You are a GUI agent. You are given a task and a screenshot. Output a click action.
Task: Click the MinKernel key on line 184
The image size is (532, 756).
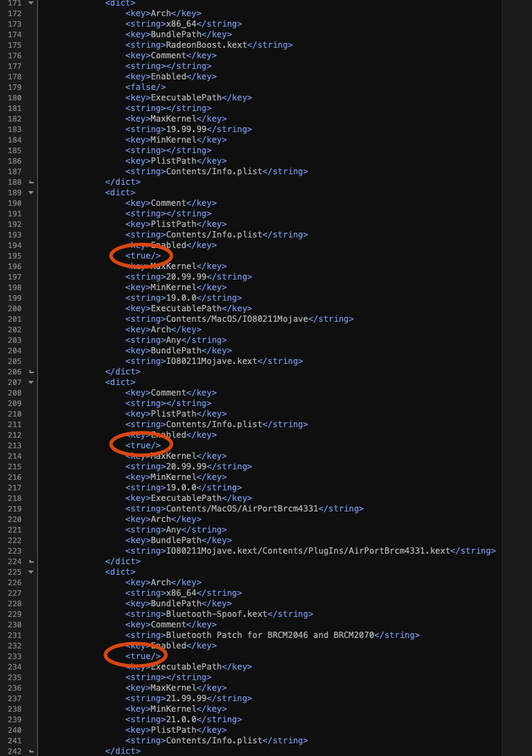176,140
